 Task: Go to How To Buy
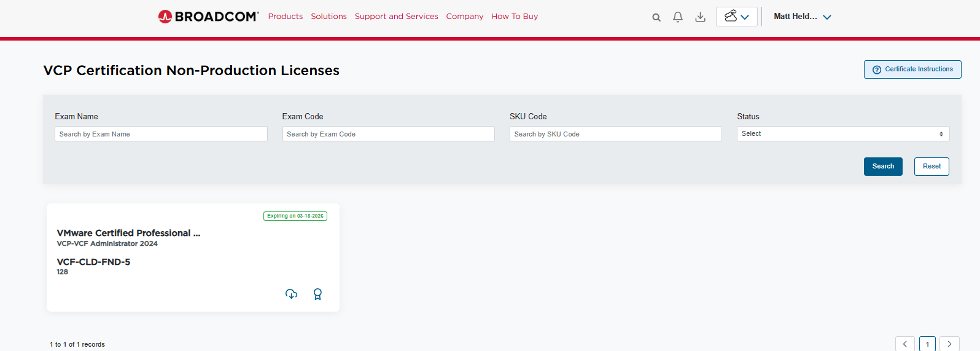click(x=515, y=17)
